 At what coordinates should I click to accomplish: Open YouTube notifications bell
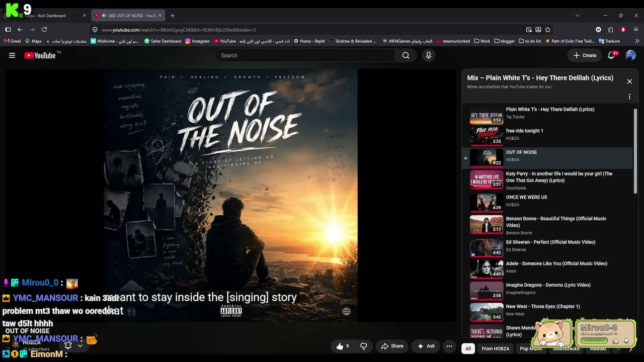point(612,55)
